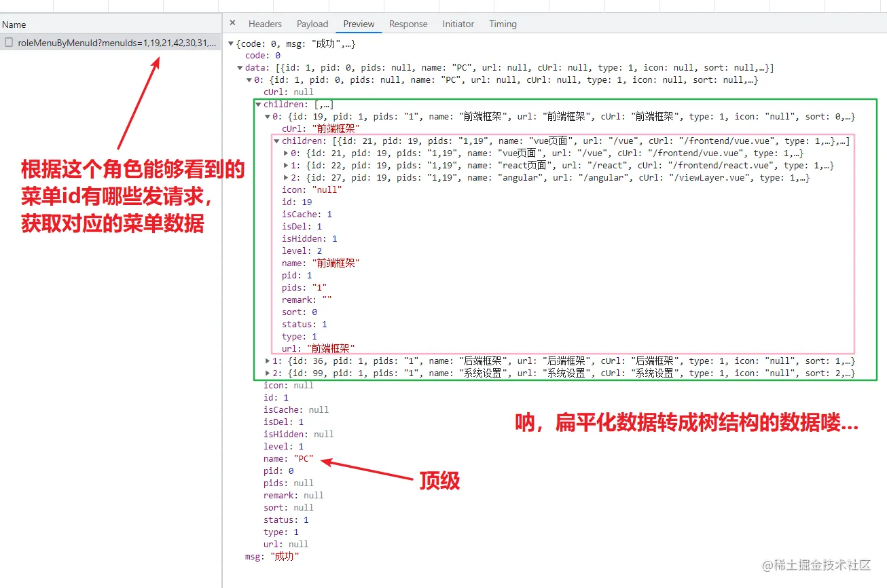This screenshot has height=588, width=887.
Task: Click the cUrl: null property
Action: [x=289, y=92]
